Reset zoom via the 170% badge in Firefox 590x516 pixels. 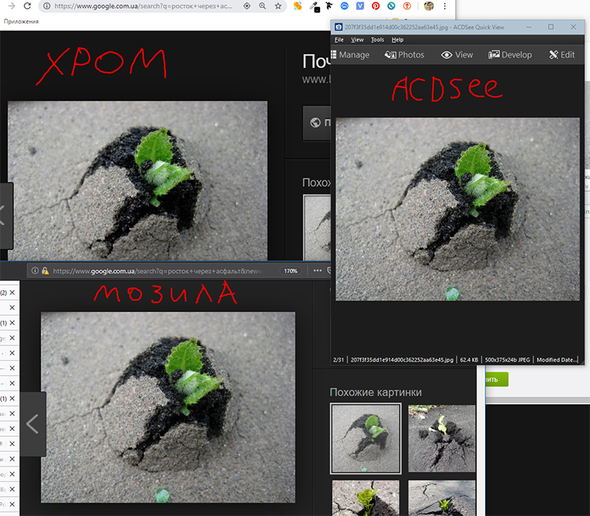290,271
